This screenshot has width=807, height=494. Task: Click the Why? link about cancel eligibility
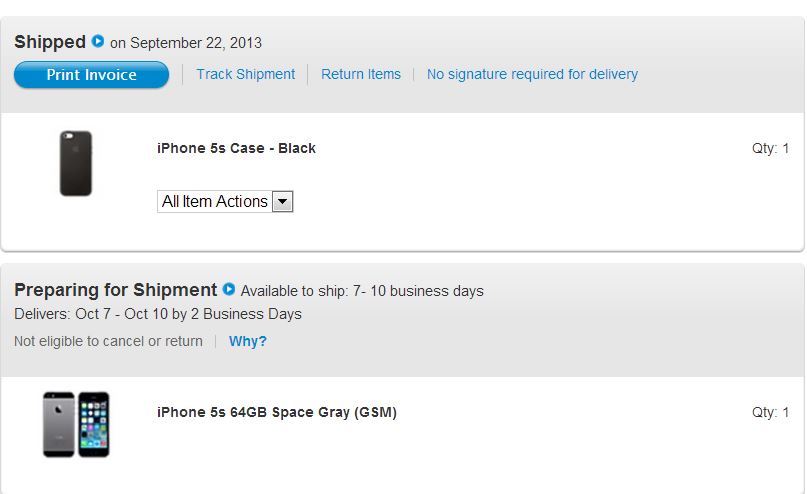pos(248,341)
